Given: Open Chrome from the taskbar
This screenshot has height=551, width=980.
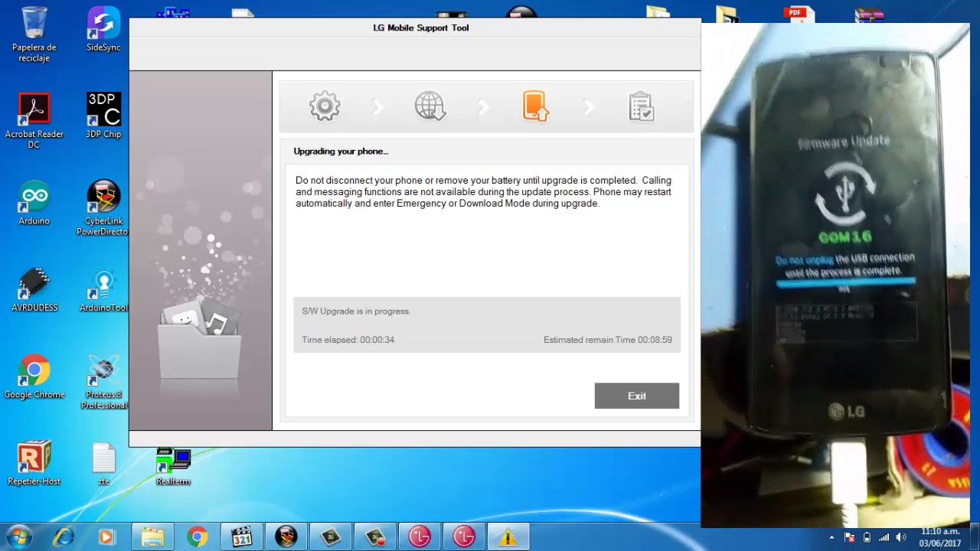Looking at the screenshot, I should tap(197, 537).
